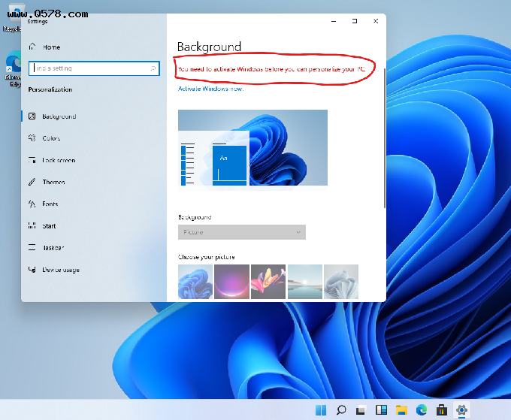511x420 pixels.
Task: Open Fonts settings page
Action: click(50, 204)
